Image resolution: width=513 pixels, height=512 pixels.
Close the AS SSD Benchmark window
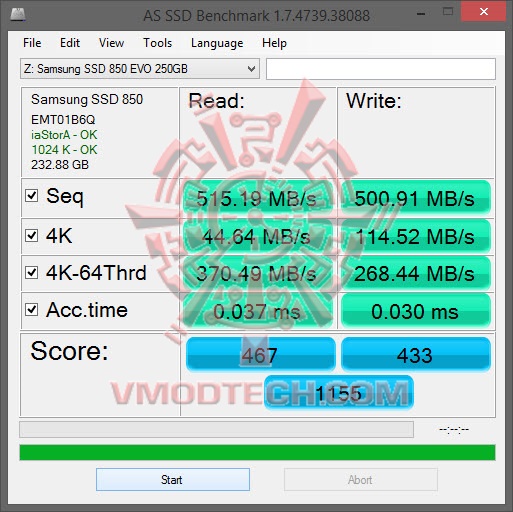coord(483,12)
